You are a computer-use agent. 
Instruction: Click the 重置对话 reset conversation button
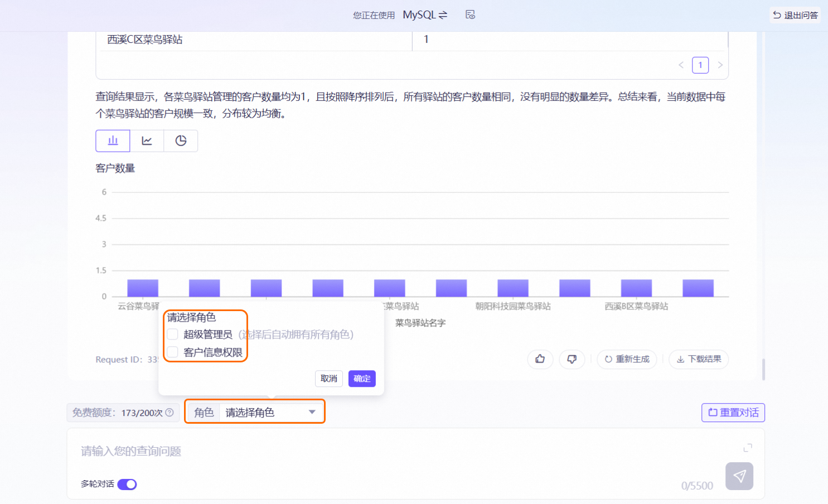[x=733, y=413]
